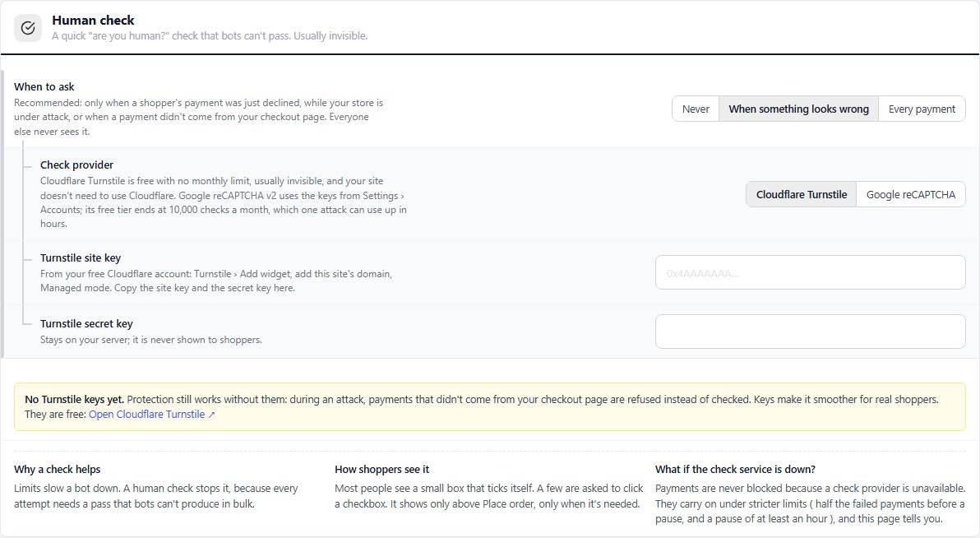
Task: Select the Every payment option
Action: click(922, 109)
